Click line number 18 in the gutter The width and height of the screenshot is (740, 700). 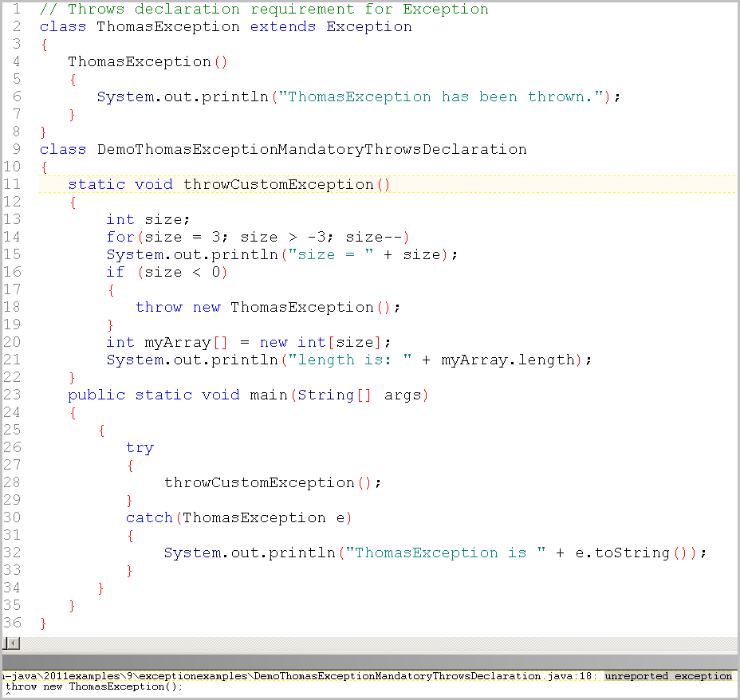(12, 307)
